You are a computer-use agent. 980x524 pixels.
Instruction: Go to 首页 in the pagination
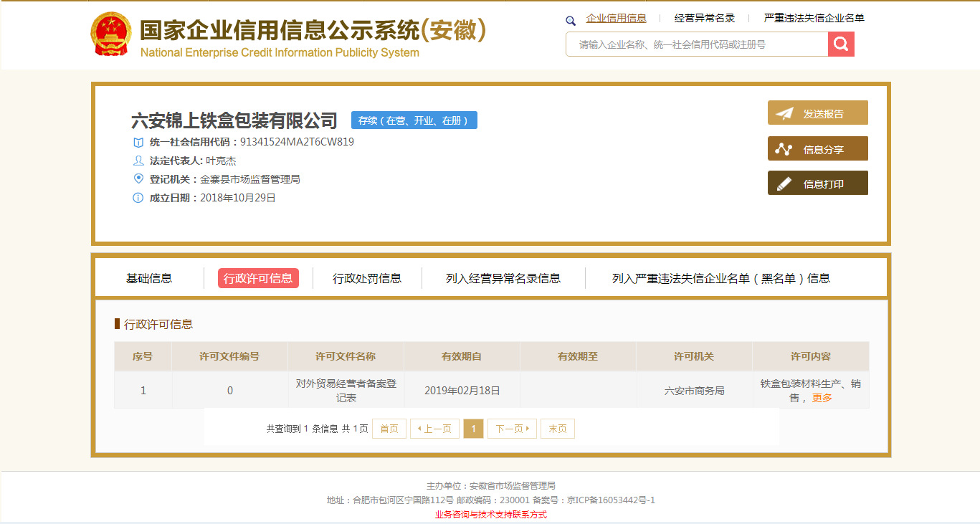pyautogui.click(x=389, y=429)
